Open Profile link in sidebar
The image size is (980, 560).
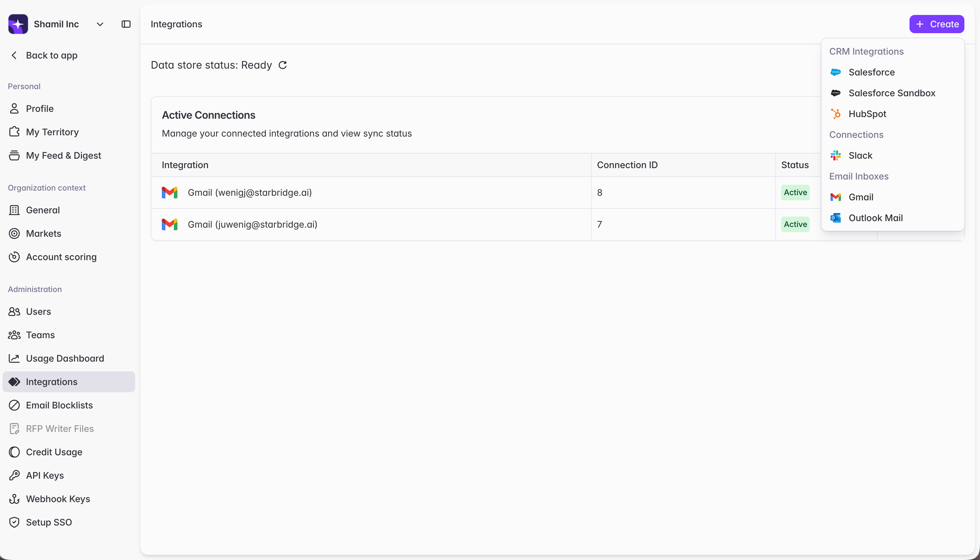40,109
